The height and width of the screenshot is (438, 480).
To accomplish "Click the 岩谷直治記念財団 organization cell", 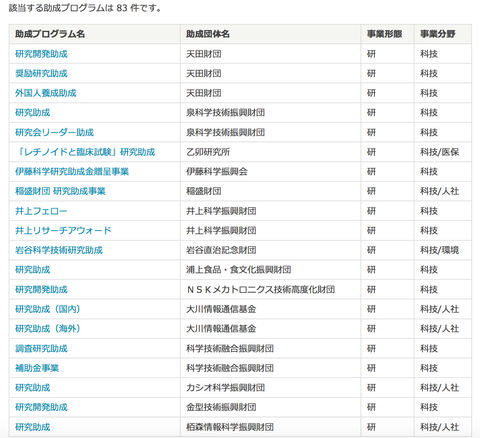I will [x=271, y=250].
